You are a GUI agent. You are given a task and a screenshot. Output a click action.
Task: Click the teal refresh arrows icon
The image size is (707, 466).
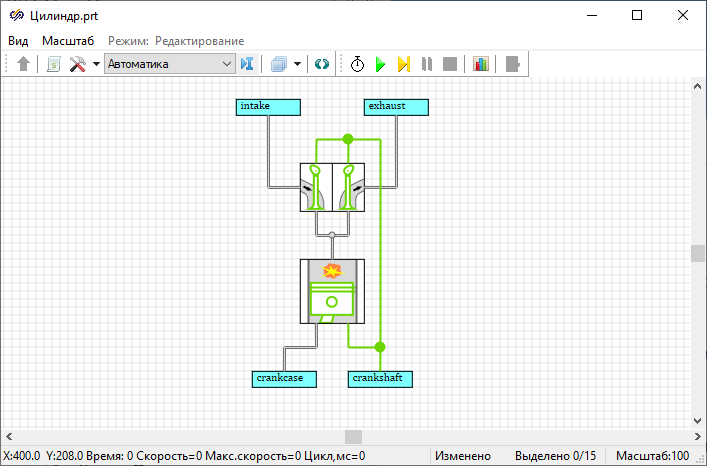click(321, 64)
